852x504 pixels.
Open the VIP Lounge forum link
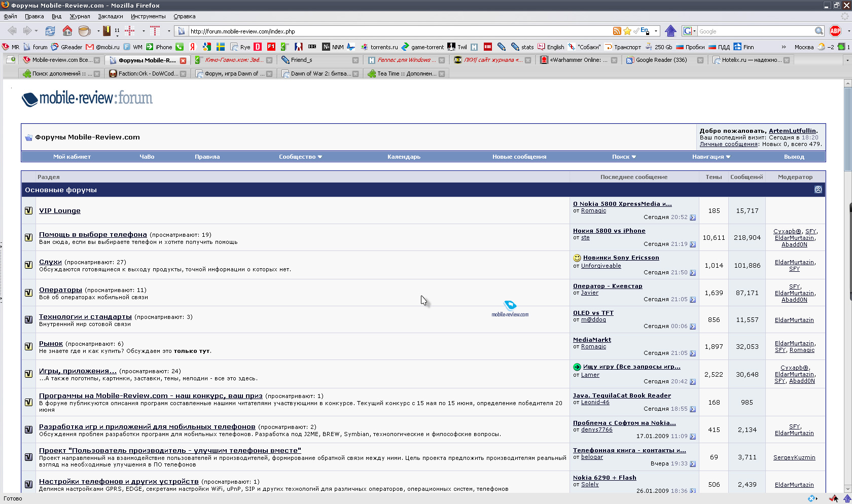point(60,210)
